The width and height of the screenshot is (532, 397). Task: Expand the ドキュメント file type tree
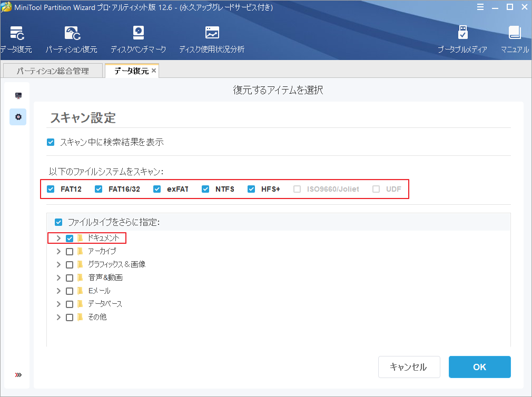(58, 238)
